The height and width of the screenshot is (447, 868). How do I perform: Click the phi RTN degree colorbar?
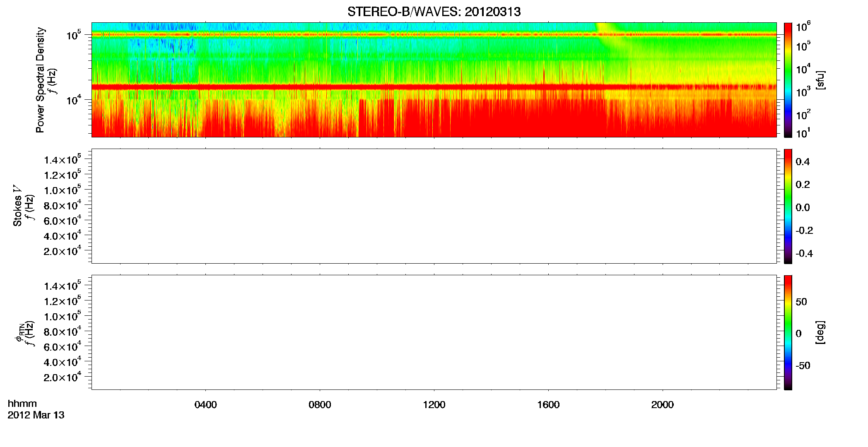click(x=788, y=332)
